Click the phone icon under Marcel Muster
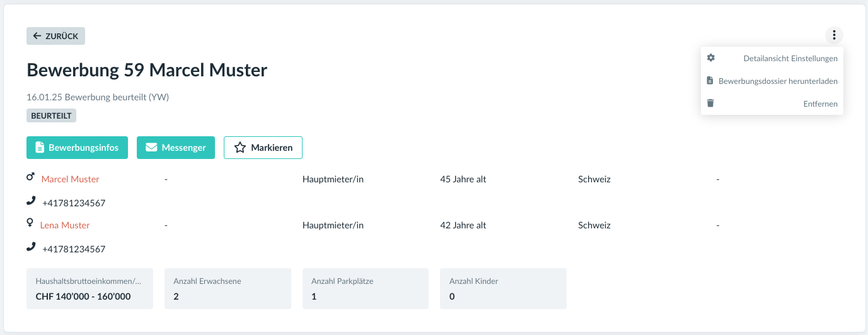 (x=31, y=201)
